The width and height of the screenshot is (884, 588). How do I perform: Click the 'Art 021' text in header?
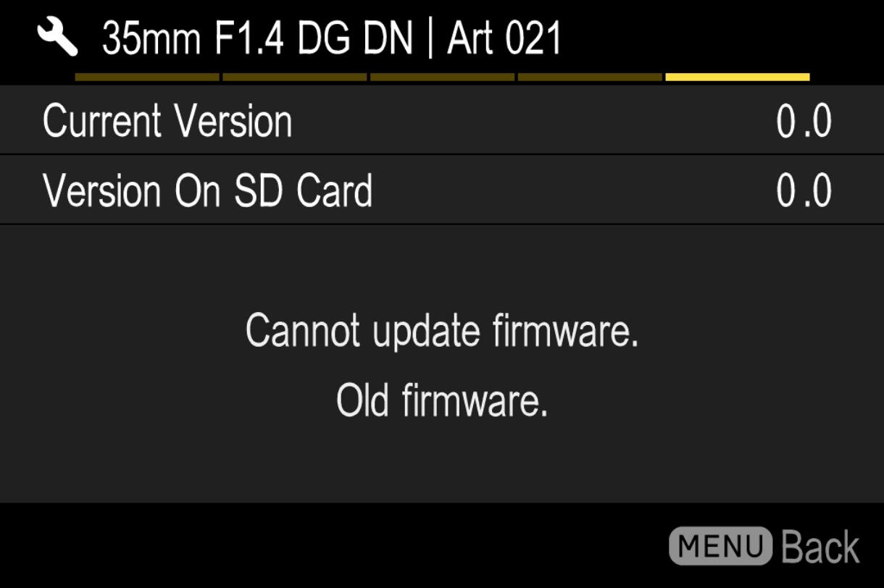click(x=504, y=38)
